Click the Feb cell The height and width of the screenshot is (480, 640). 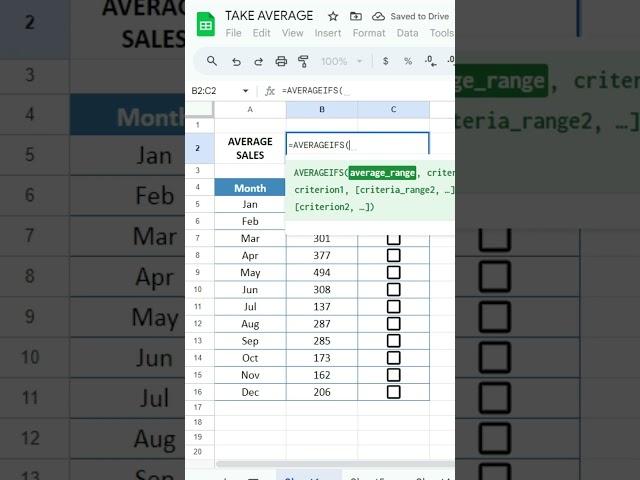click(x=250, y=222)
